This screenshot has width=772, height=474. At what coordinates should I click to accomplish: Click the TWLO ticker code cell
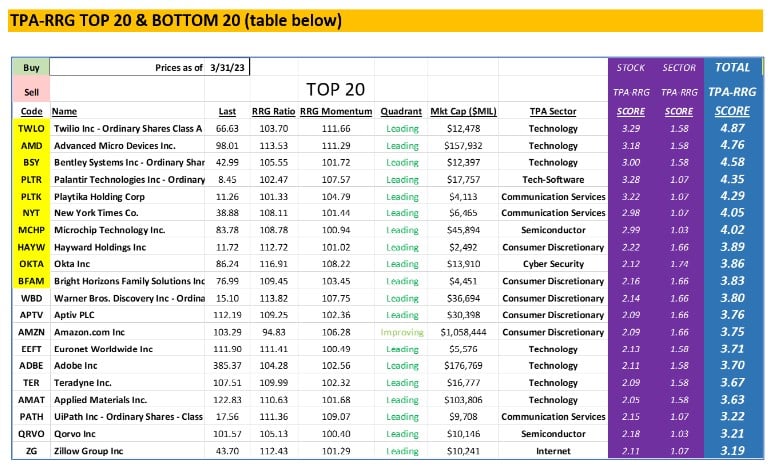pos(31,128)
